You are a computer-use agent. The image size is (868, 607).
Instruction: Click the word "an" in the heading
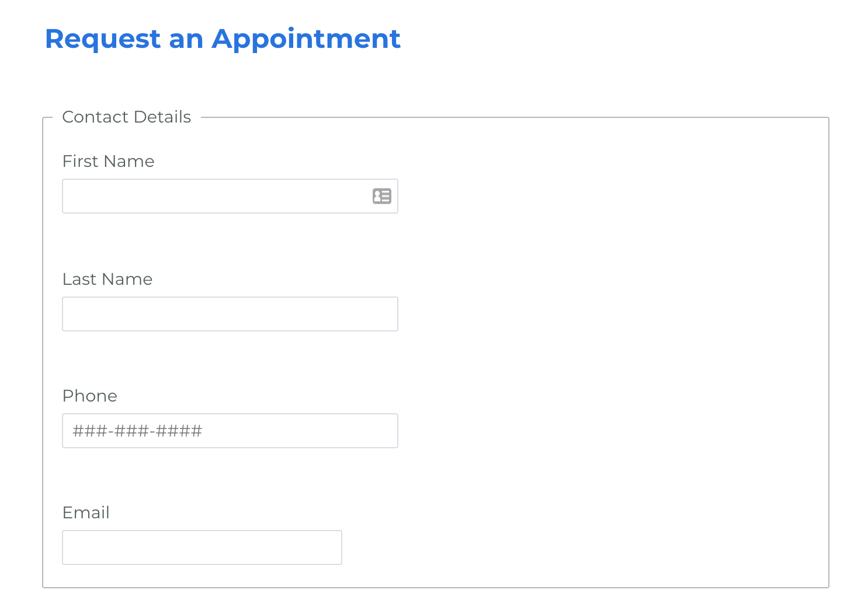click(x=186, y=39)
